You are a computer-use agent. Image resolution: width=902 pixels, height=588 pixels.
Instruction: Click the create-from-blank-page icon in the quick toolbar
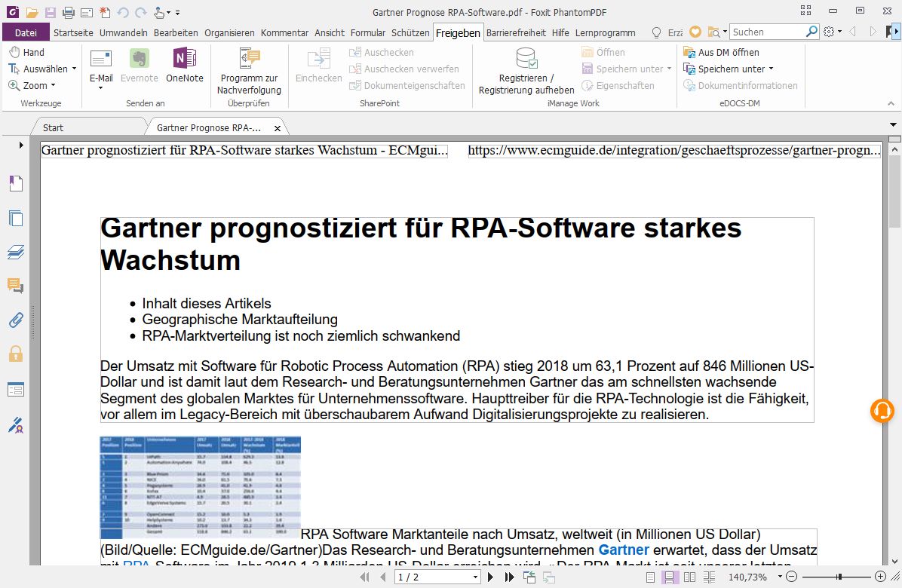(105, 12)
